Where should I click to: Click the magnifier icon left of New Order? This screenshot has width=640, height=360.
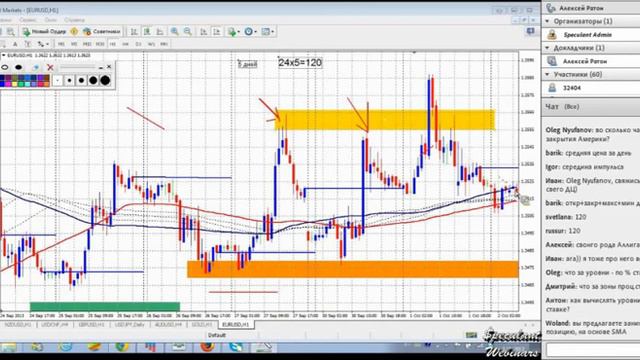(11, 31)
